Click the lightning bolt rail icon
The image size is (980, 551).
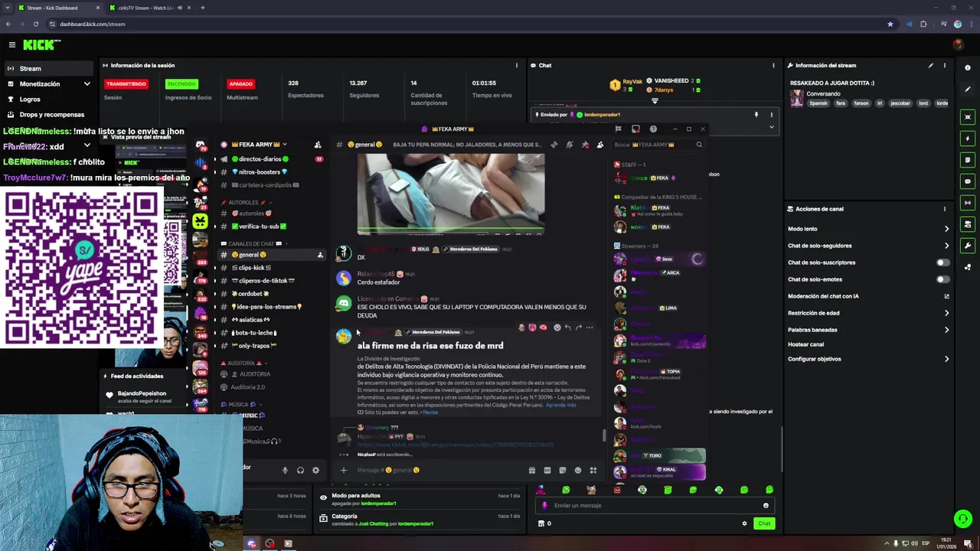click(968, 139)
